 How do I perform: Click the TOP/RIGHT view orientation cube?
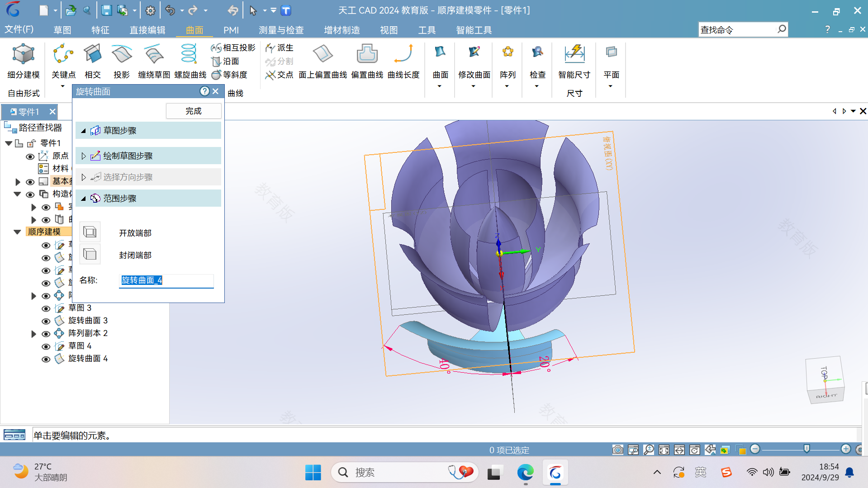coord(825,380)
